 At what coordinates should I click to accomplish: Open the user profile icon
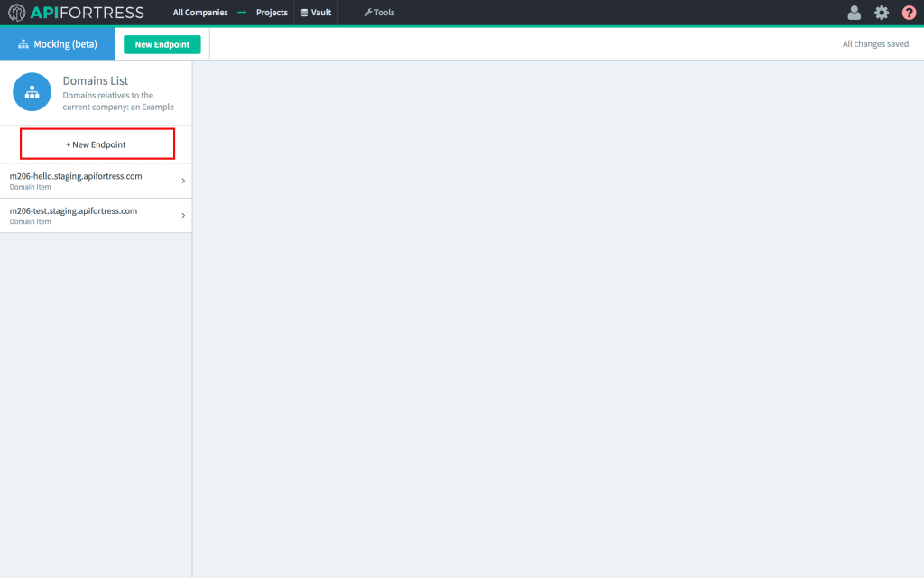coord(854,12)
